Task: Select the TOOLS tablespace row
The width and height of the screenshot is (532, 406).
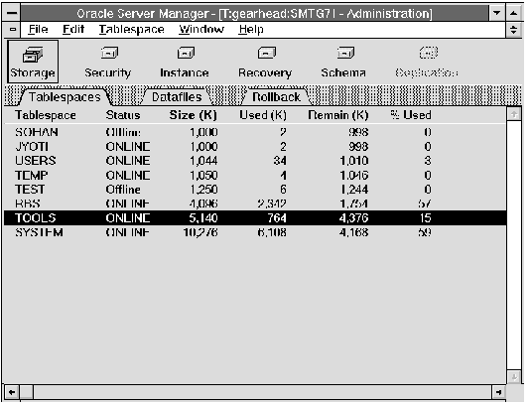Action: point(255,218)
